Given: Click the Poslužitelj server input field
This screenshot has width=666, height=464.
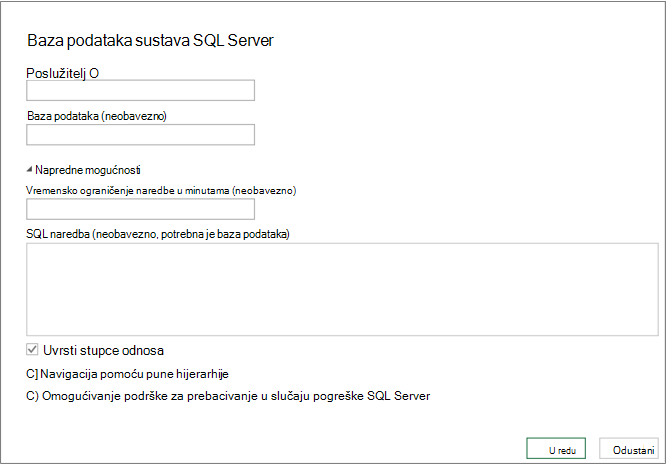Looking at the screenshot, I should (x=141, y=90).
